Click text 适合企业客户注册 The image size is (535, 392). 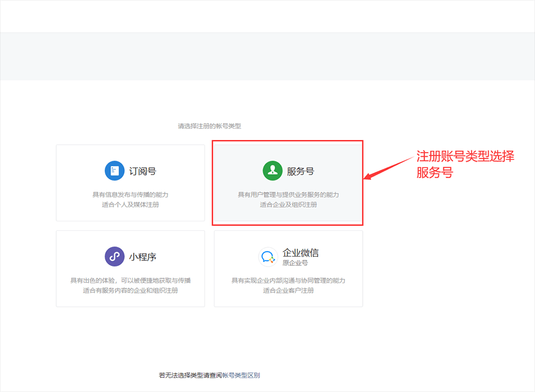(x=288, y=291)
